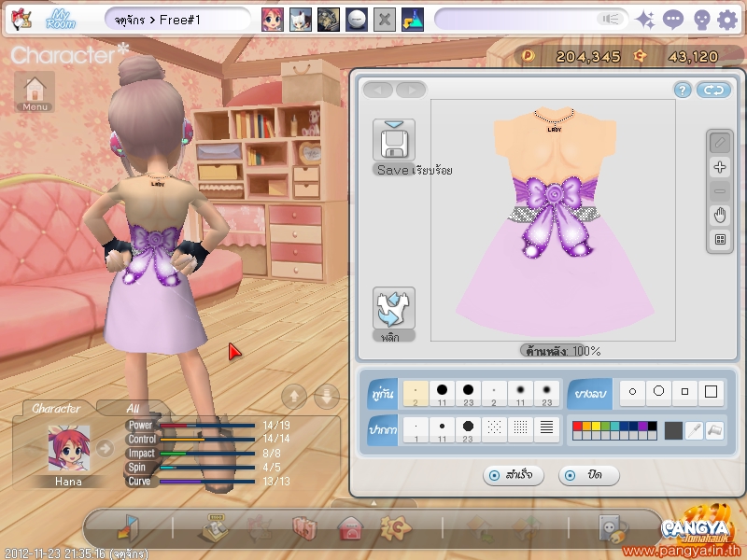Select the large circle eraser
Image resolution: width=747 pixels, height=560 pixels.
[x=658, y=392]
